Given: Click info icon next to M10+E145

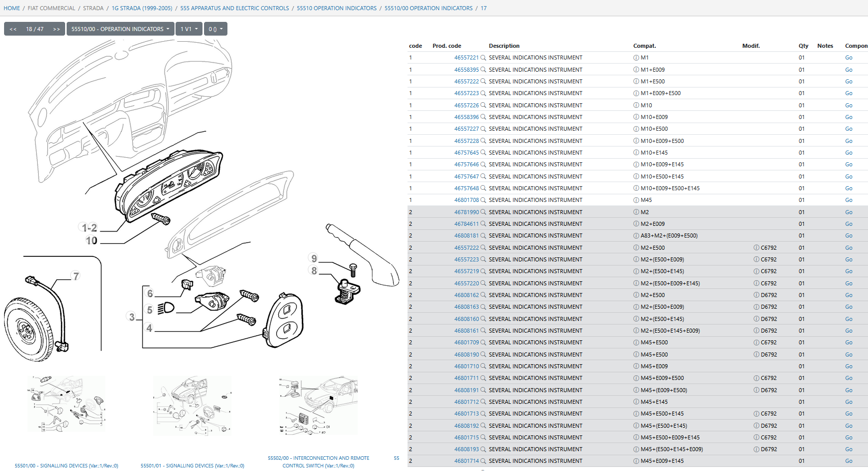Looking at the screenshot, I should (636, 153).
